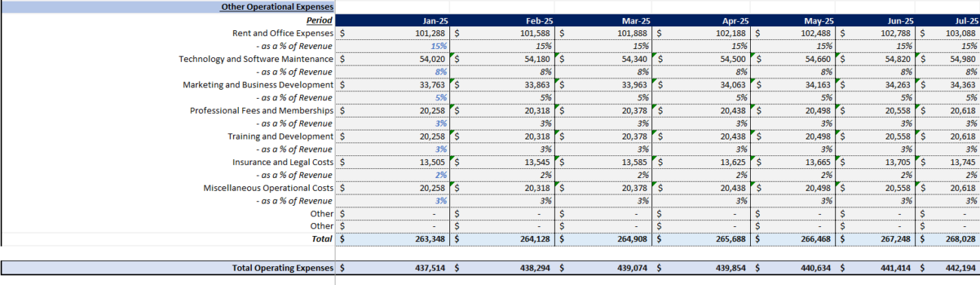Select Rent value 101,588 for Feb-25
Image resolution: width=980 pixels, height=285 pixels.
tap(503, 33)
